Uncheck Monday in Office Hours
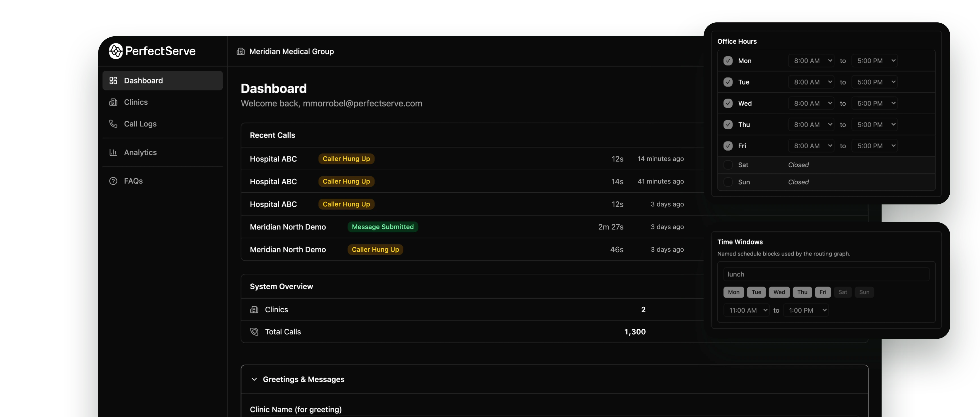The height and width of the screenshot is (417, 980). (728, 61)
